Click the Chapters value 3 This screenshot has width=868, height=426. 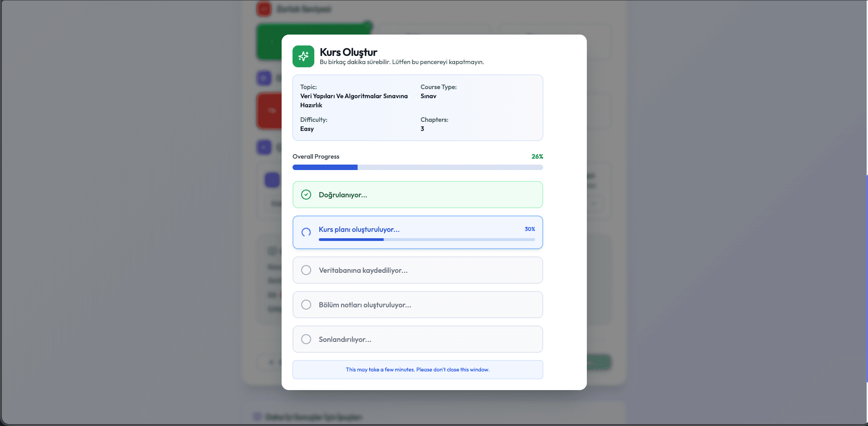tap(422, 129)
